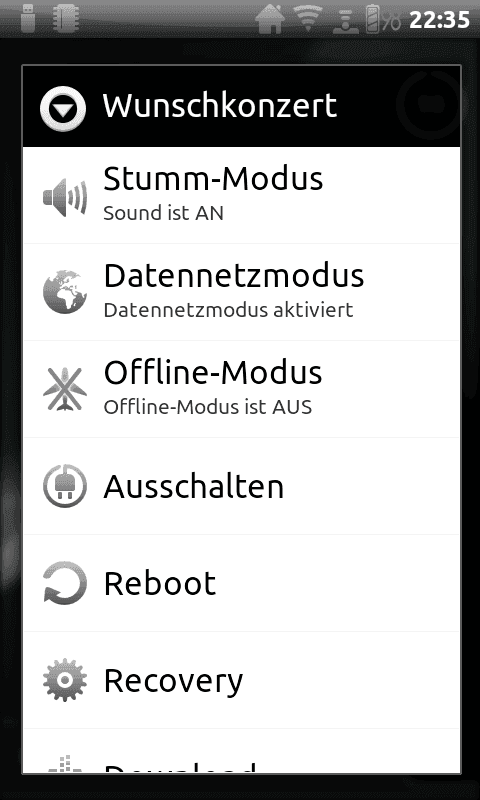480x800 pixels.
Task: Tap the partially visible Download icon
Action: point(65,764)
